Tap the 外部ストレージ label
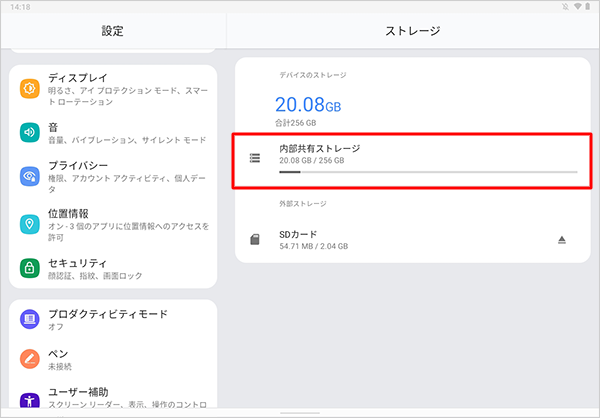This screenshot has width=600, height=418. click(303, 204)
